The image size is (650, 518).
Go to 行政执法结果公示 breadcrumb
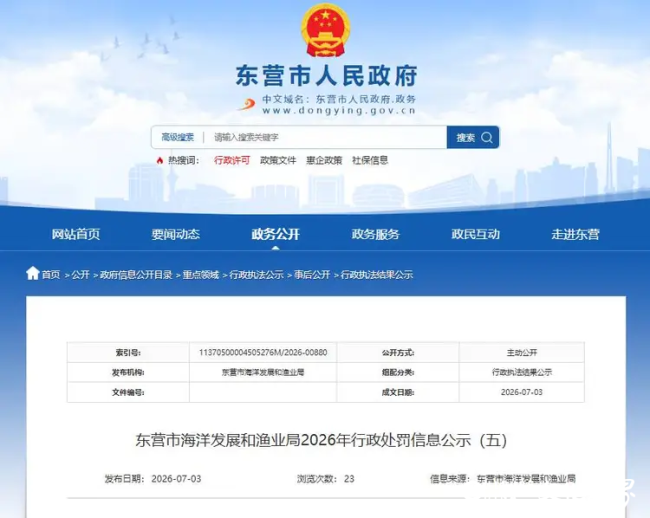(x=377, y=275)
